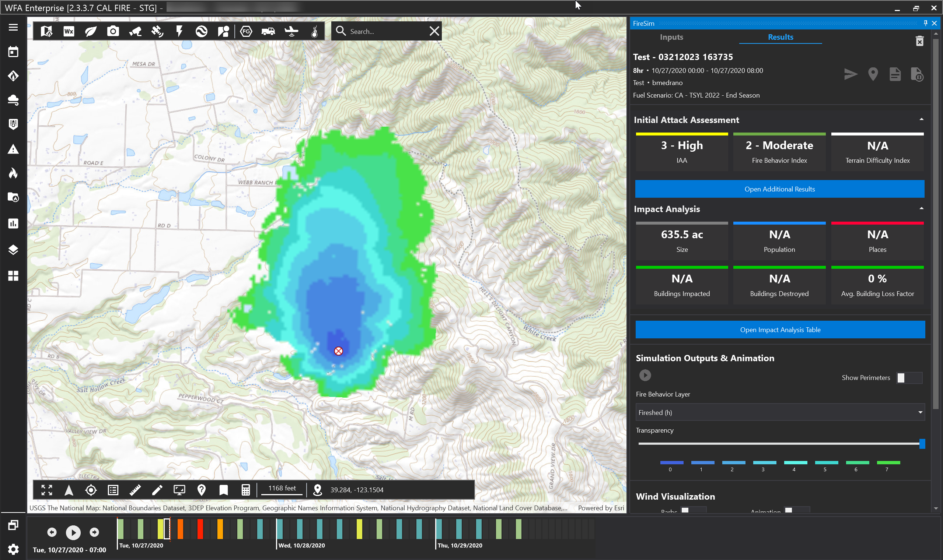Open the calculator tool in bottom toolbar
943x560 pixels.
coord(245,490)
